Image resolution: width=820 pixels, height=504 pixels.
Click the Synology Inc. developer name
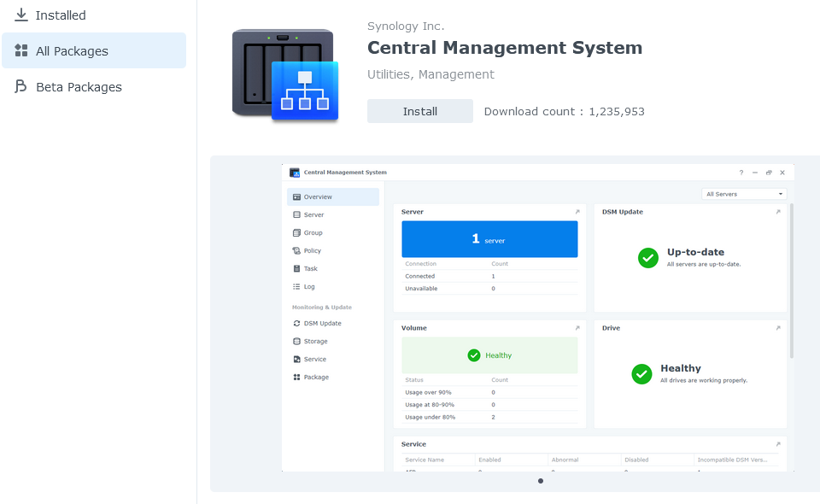pos(405,26)
